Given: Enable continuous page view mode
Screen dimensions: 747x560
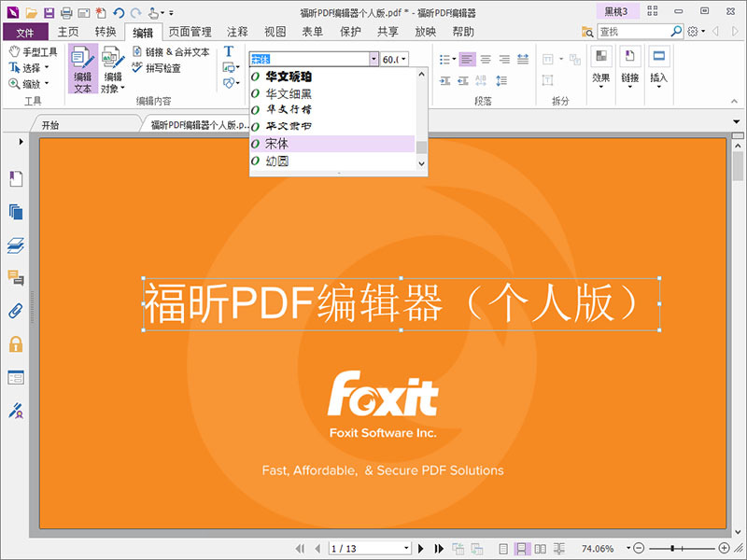Looking at the screenshot, I should coord(523,548).
